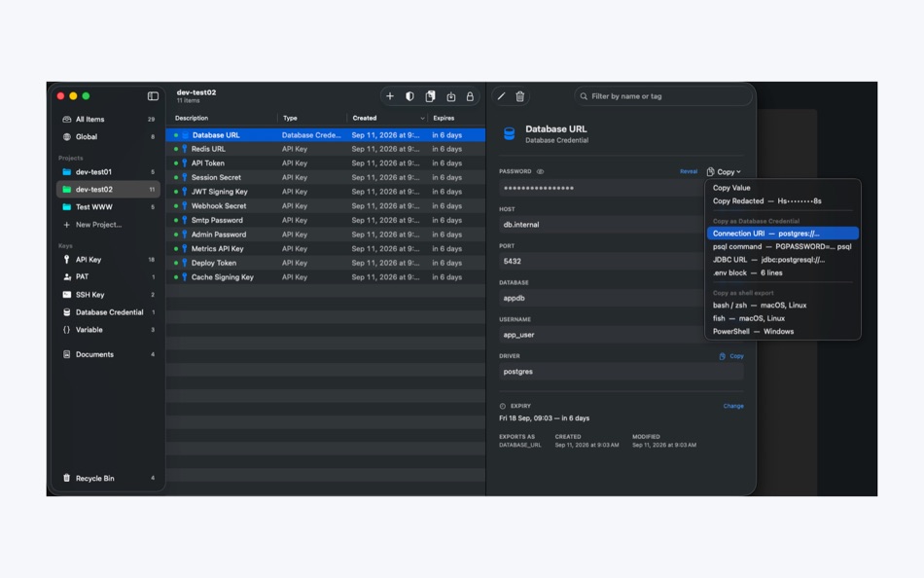Select the Admin Password row
This screenshot has height=578, width=924.
(x=326, y=235)
